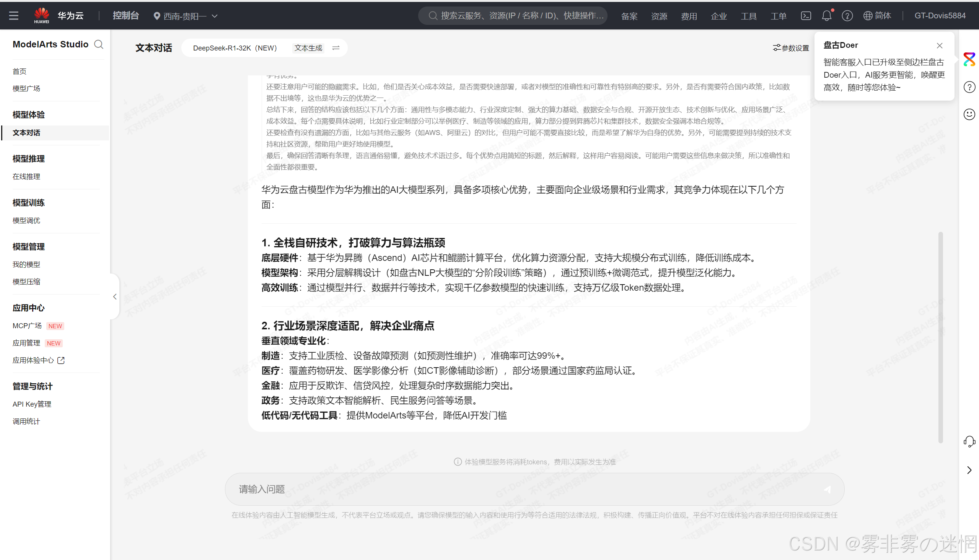Switch language via 简体 globe

878,16
